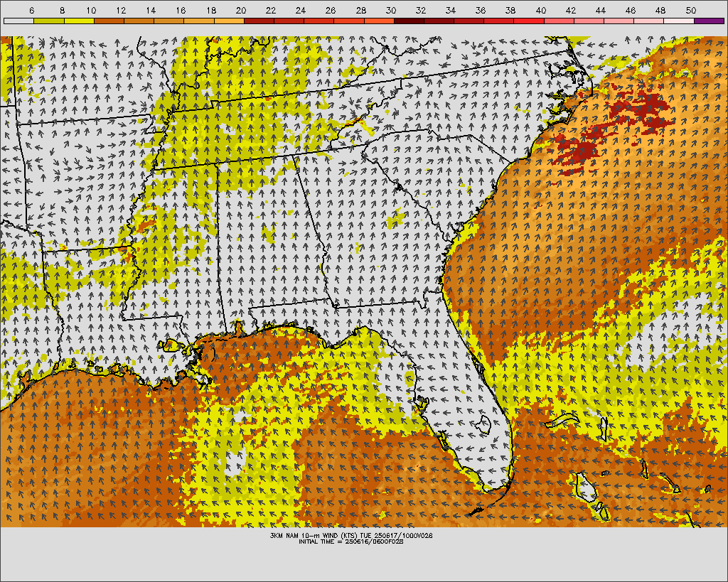The image size is (728, 582).
Task: Click the legend label "18"
Action: [211, 10]
